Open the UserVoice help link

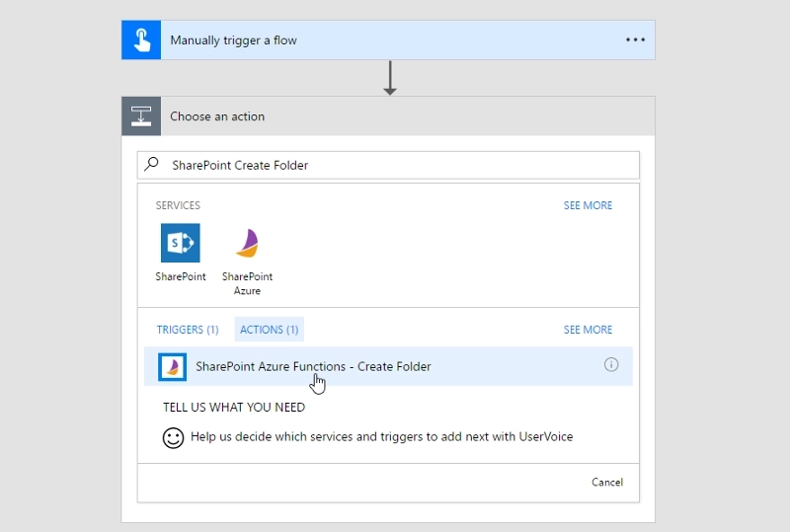381,437
